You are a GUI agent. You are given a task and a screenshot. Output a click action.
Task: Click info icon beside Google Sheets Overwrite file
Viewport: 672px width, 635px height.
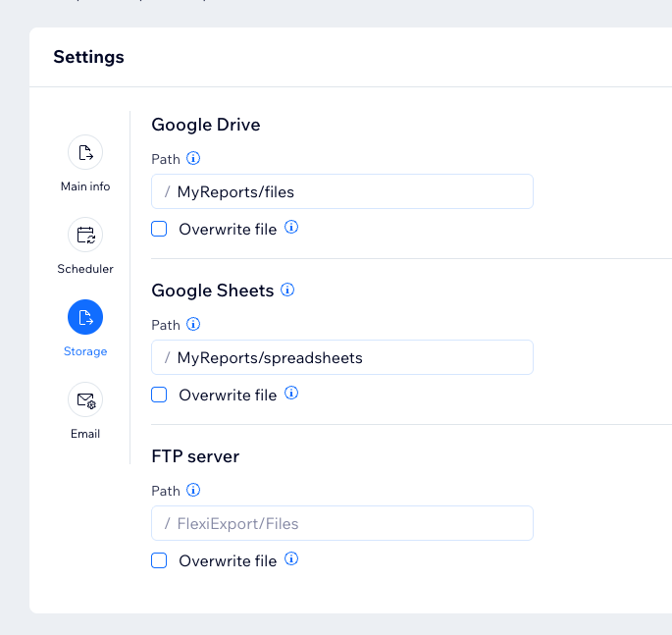pos(291,393)
